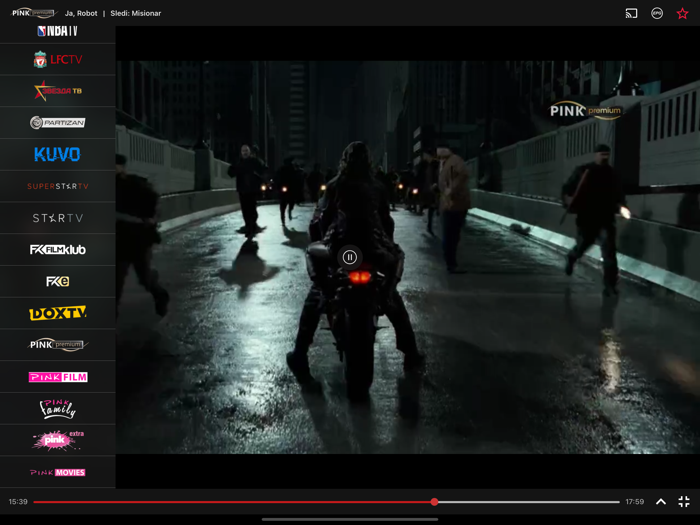Image resolution: width=700 pixels, height=525 pixels.
Task: Open the DOX TV channel
Action: (x=58, y=313)
